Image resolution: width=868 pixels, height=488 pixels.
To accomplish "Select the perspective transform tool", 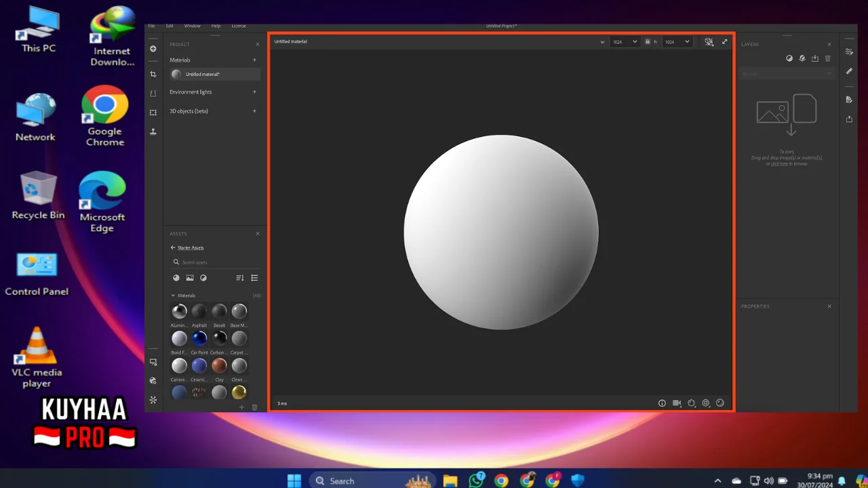I will tap(153, 94).
